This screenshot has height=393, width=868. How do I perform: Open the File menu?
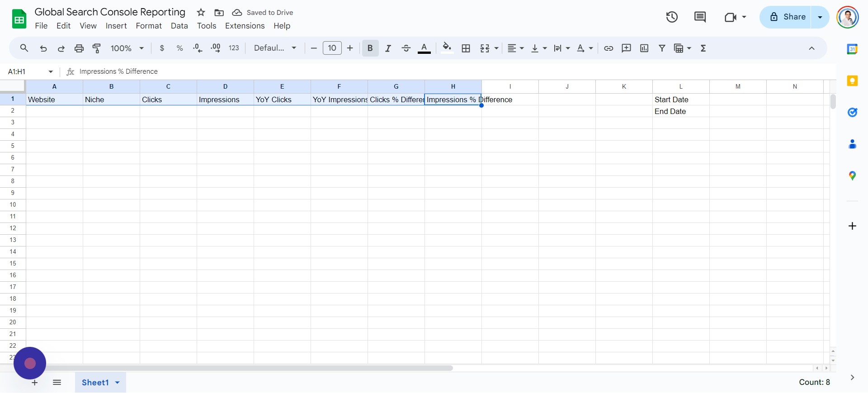pyautogui.click(x=41, y=26)
